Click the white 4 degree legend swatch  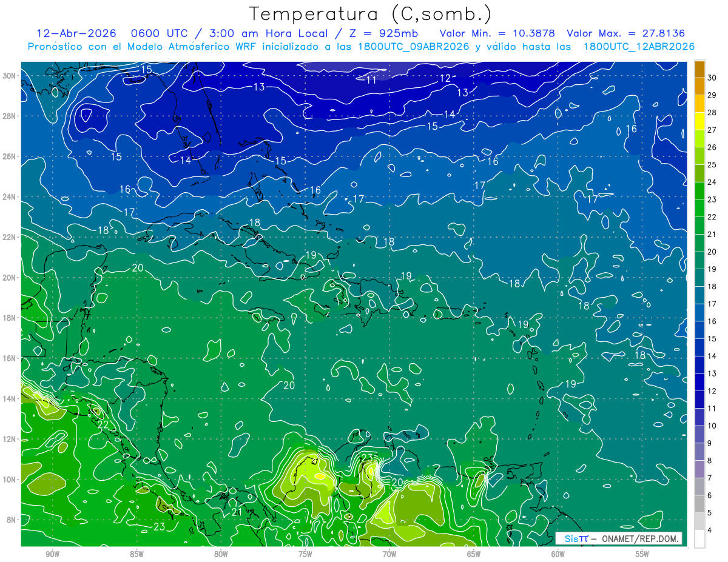(699, 539)
